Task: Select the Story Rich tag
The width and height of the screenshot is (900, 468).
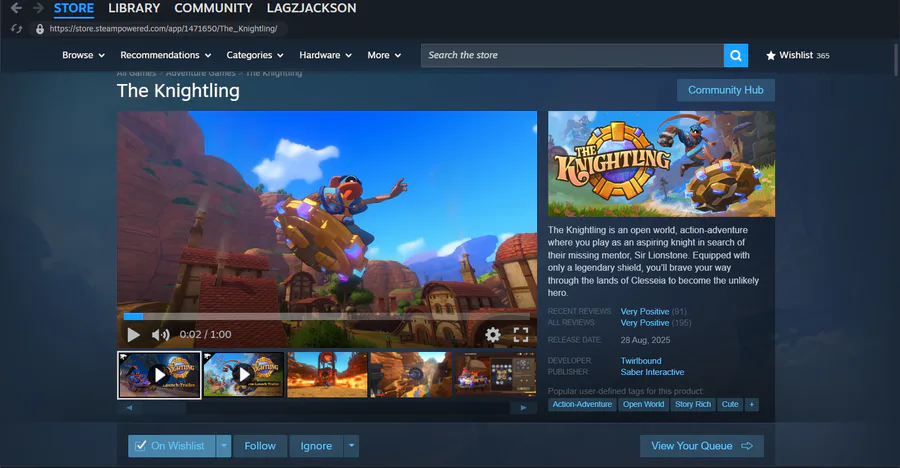Action: 693,404
